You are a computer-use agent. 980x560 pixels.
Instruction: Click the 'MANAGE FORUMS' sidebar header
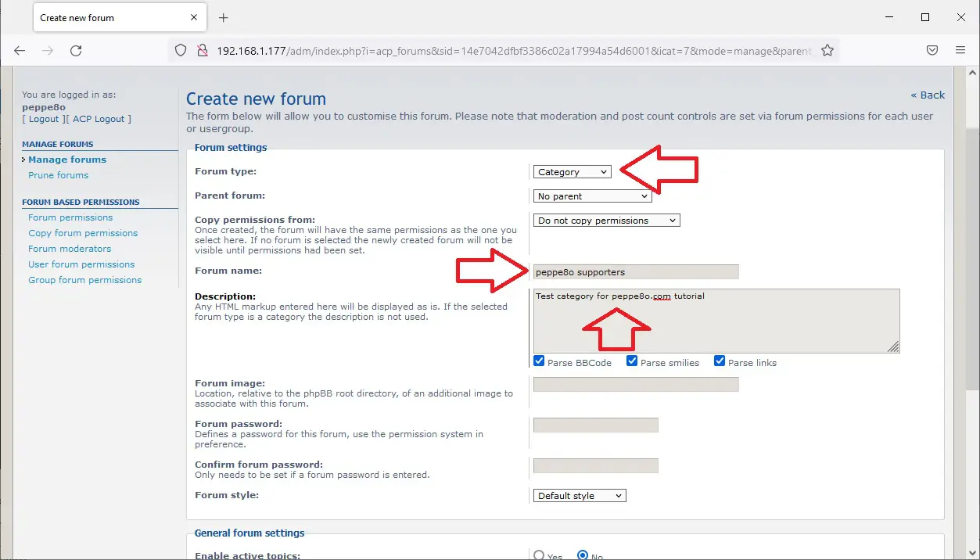[58, 144]
